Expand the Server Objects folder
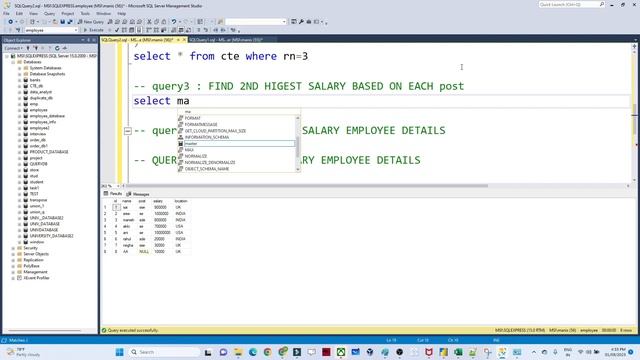 pyautogui.click(x=13, y=254)
